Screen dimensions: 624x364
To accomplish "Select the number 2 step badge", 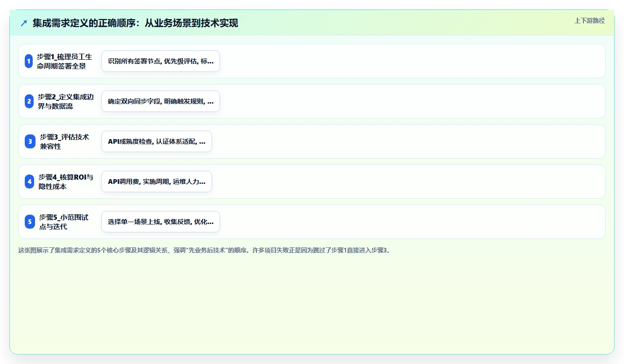I will click(29, 101).
